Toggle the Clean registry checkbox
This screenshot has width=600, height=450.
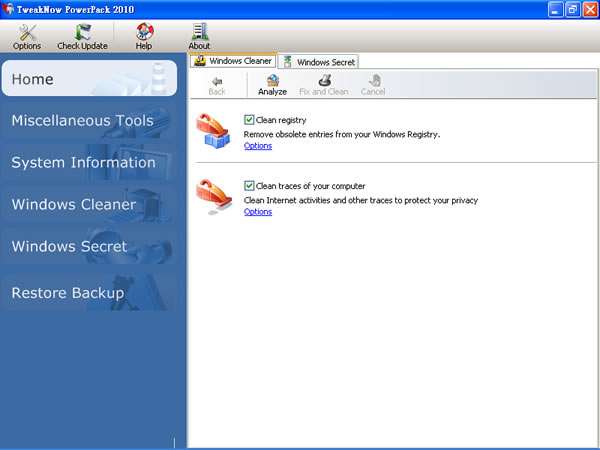(x=249, y=120)
